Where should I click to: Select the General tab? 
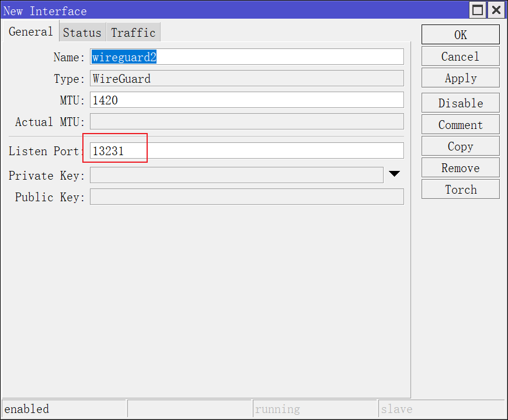30,32
